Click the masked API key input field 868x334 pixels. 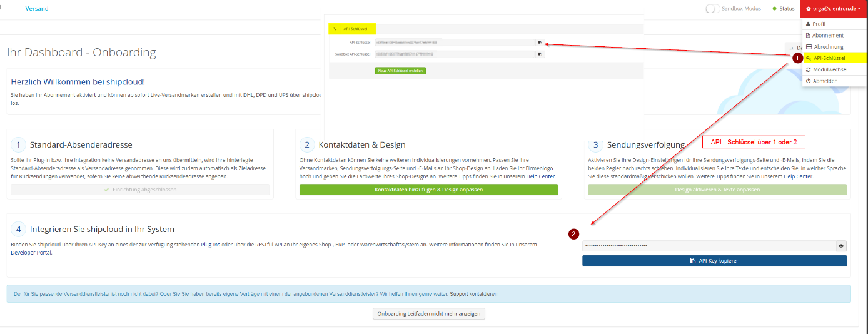708,246
